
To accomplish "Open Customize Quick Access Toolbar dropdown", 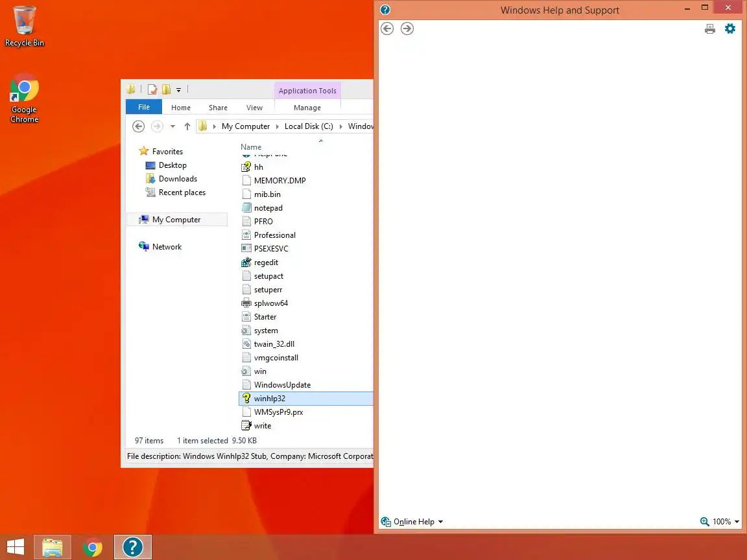I will 179,89.
